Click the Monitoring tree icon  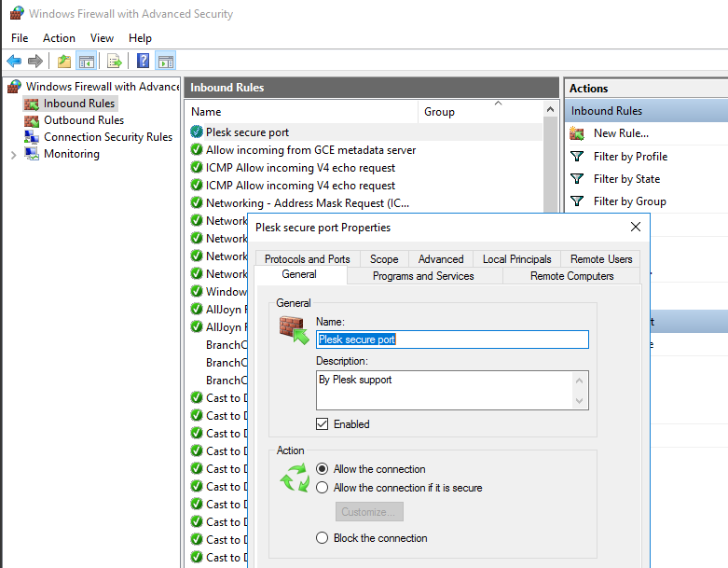click(32, 154)
